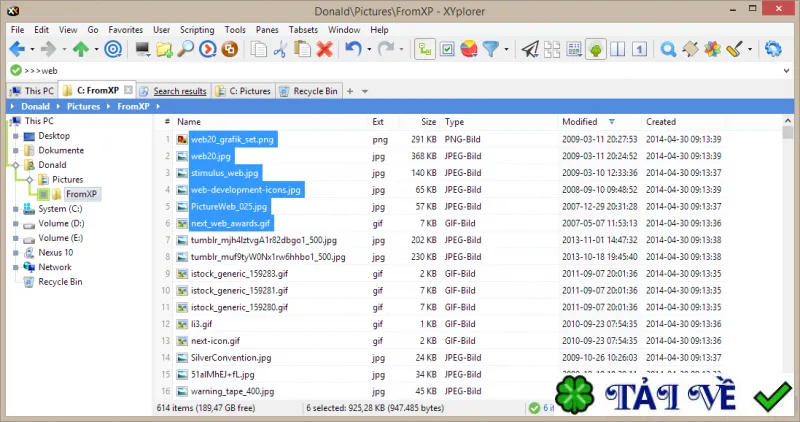Viewport: 800px width, 422px height.
Task: Click the tag label icon
Action: 690,49
